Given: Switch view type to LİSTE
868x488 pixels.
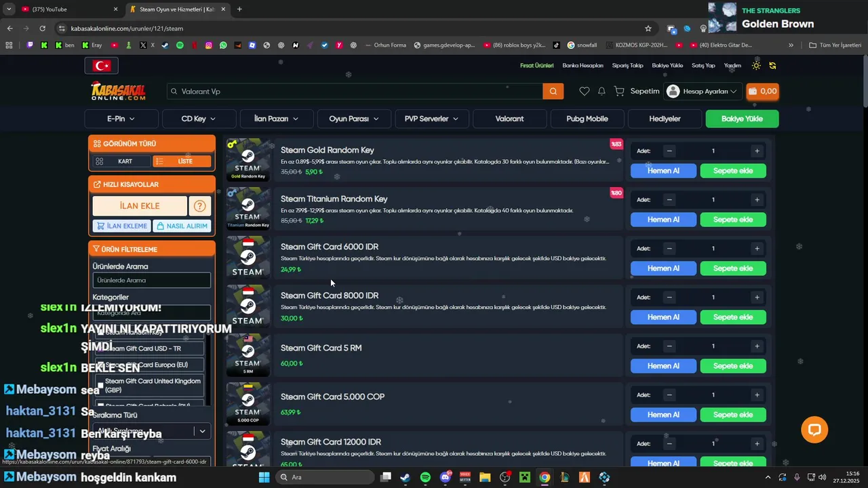Looking at the screenshot, I should point(182,161).
